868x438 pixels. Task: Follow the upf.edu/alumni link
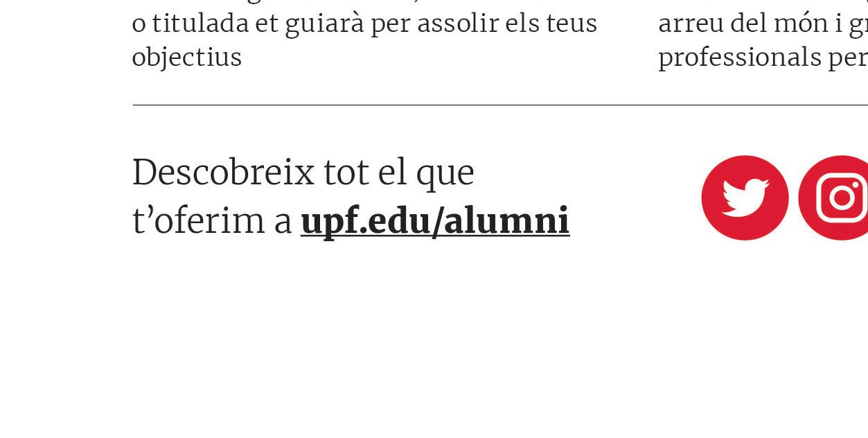435,221
